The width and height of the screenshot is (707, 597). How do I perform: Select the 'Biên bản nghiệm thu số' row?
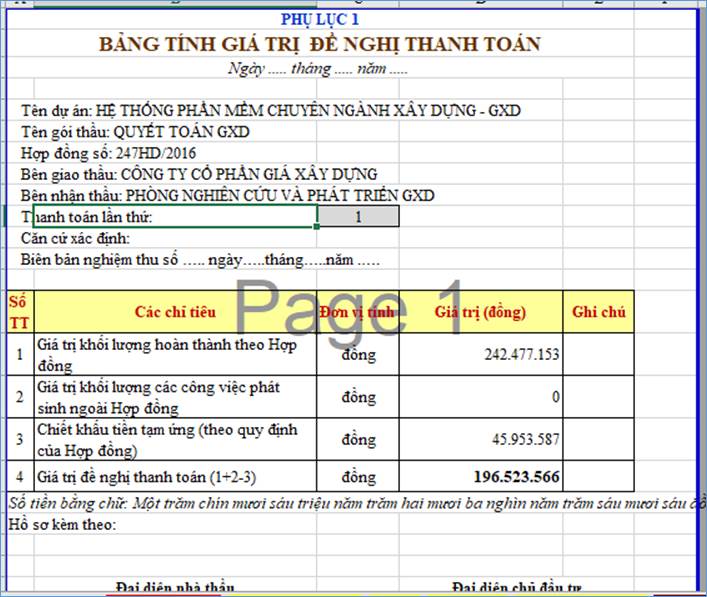click(200, 260)
